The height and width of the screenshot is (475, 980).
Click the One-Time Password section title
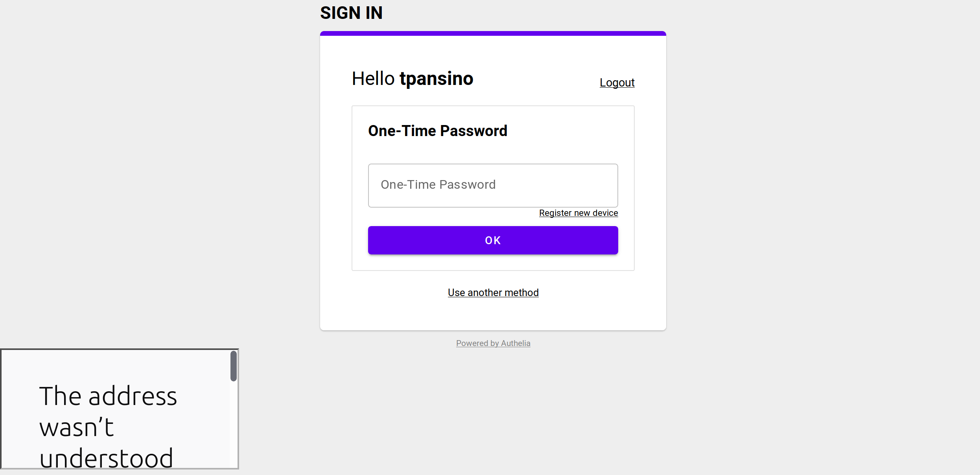437,131
